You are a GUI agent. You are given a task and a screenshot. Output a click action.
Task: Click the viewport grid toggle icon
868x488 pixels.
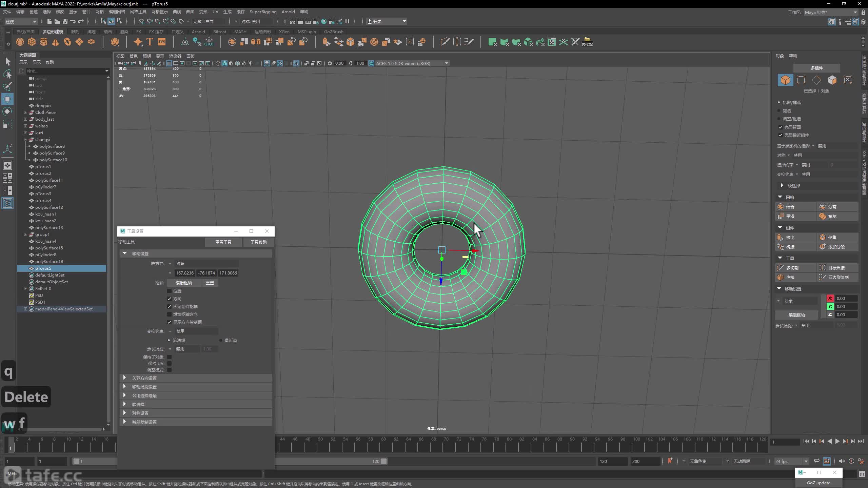[169, 63]
